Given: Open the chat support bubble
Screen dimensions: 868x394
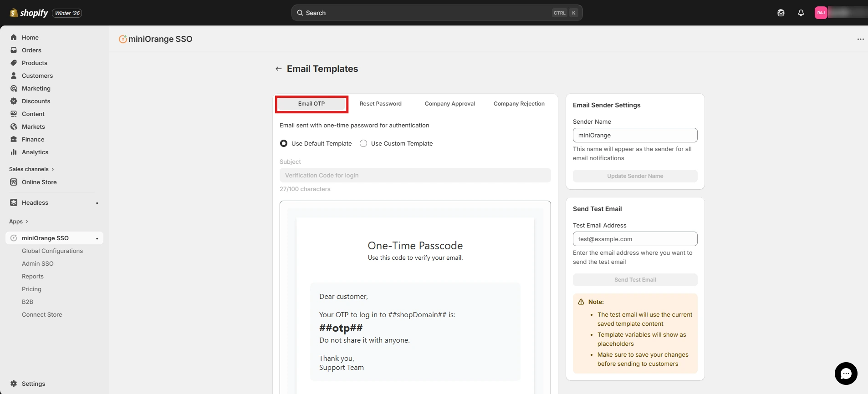Looking at the screenshot, I should tap(846, 374).
